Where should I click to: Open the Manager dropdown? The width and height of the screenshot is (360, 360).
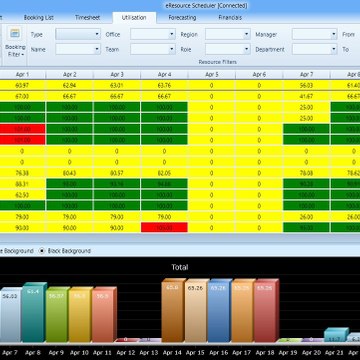(315, 34)
